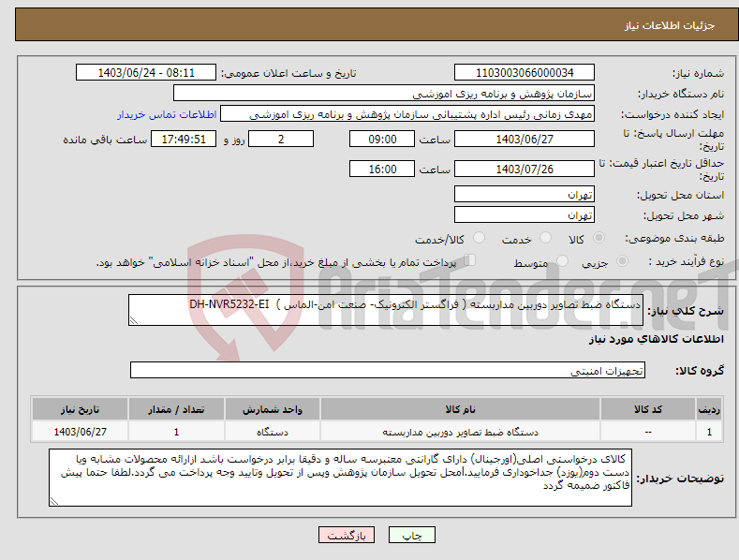The image size is (739, 560).
Task: Click the countdown field 17:49:51
Action: coord(184,139)
